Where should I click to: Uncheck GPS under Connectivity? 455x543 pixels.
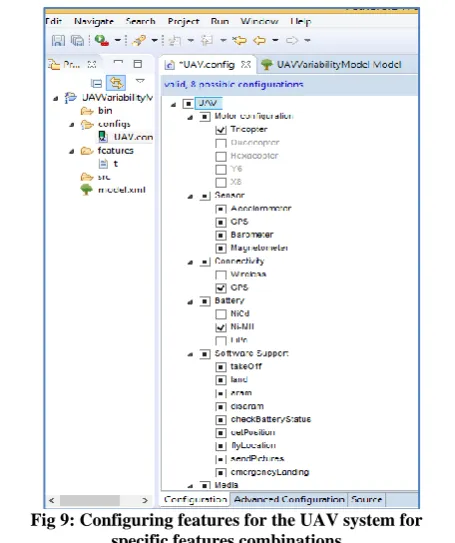(x=221, y=288)
